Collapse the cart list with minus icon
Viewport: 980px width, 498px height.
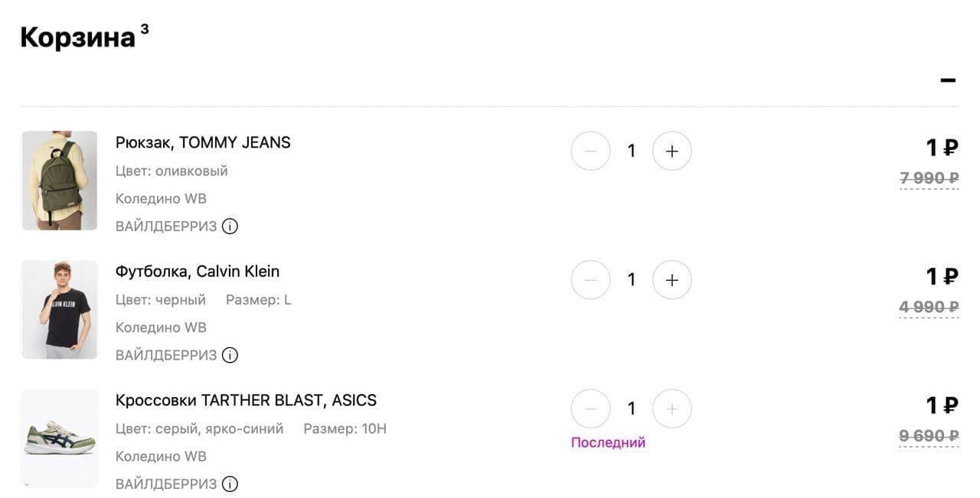pos(948,80)
